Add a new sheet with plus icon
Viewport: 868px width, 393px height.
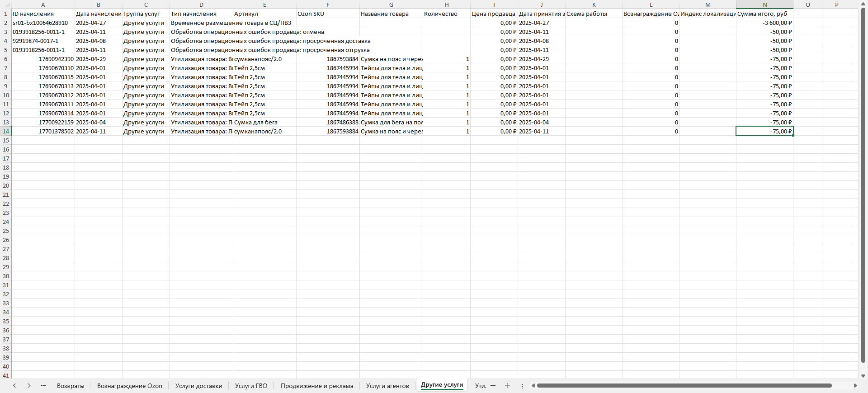click(x=507, y=386)
